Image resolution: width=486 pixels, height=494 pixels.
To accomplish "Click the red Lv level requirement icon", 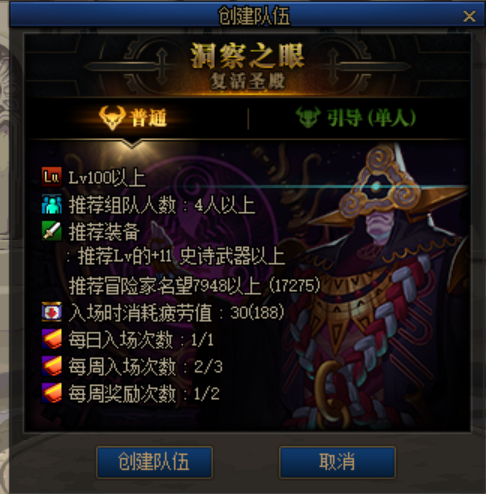I will tap(52, 177).
